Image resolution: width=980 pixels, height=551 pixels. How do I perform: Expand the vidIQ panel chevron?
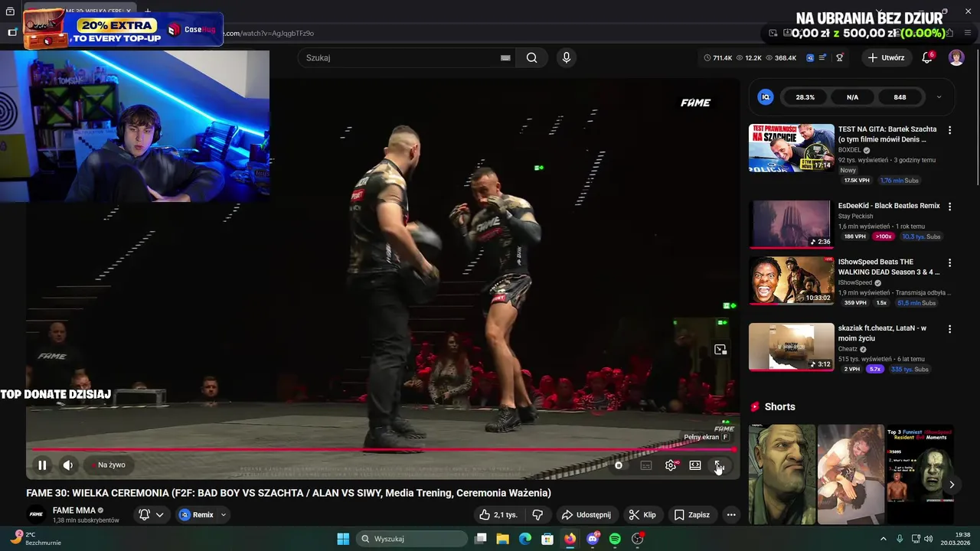click(x=939, y=97)
